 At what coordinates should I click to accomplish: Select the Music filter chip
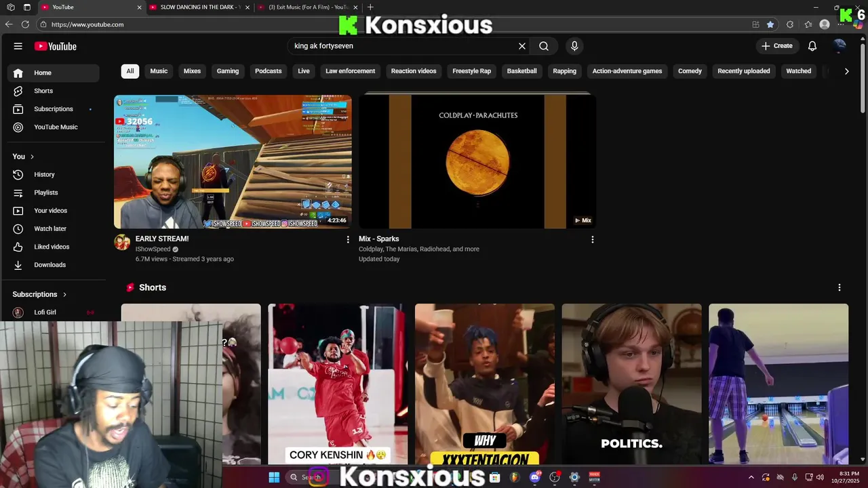point(159,71)
